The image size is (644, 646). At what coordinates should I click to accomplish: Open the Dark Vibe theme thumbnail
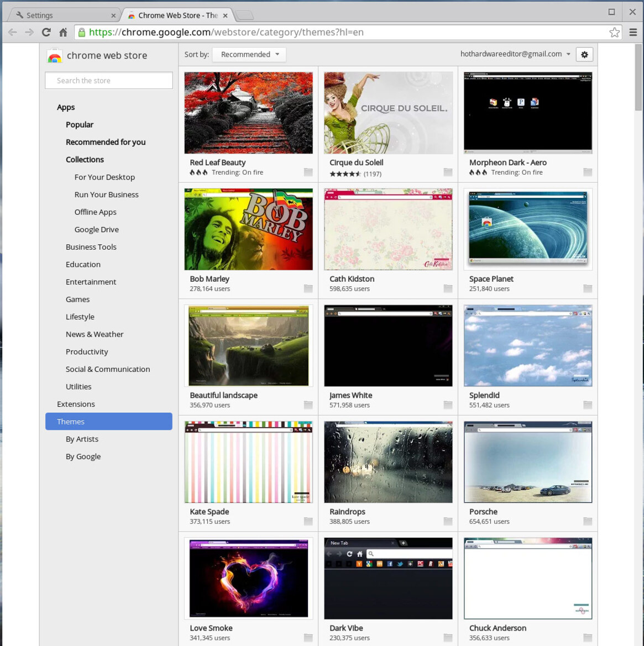[388, 579]
